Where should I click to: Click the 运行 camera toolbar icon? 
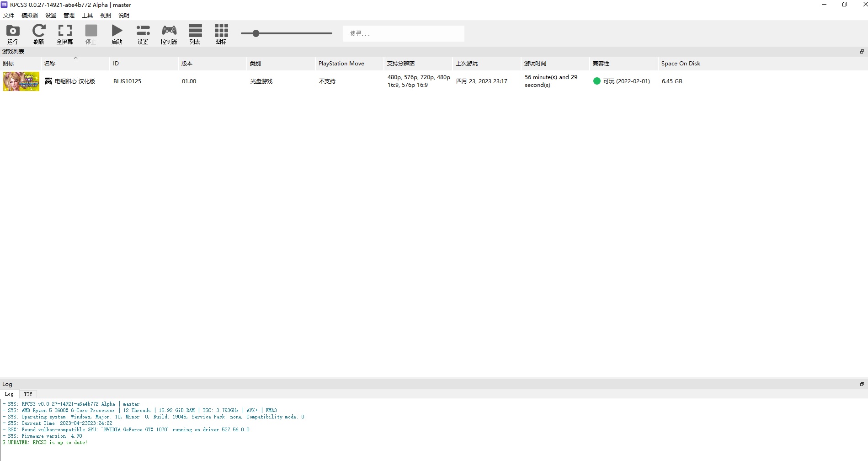13,31
